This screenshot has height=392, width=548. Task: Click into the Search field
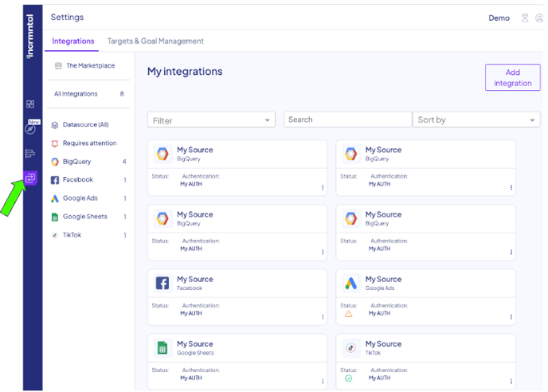(x=346, y=120)
